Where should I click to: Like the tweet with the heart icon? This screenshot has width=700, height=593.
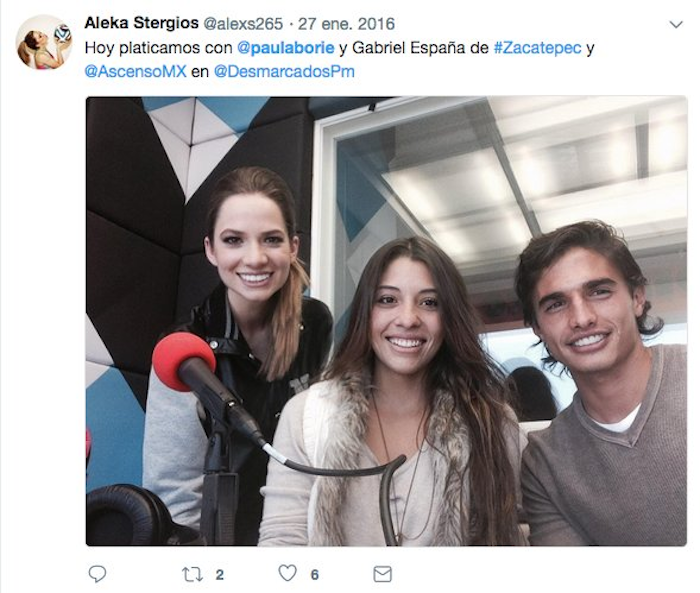tap(287, 573)
